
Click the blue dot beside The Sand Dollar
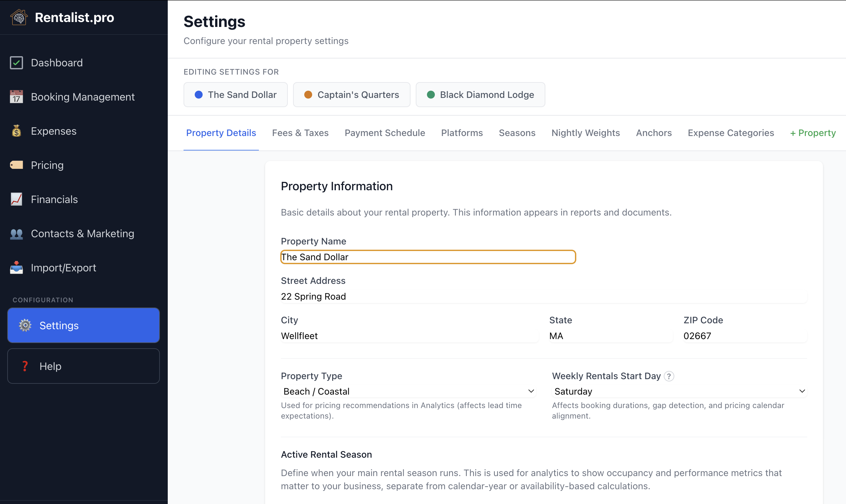(199, 94)
